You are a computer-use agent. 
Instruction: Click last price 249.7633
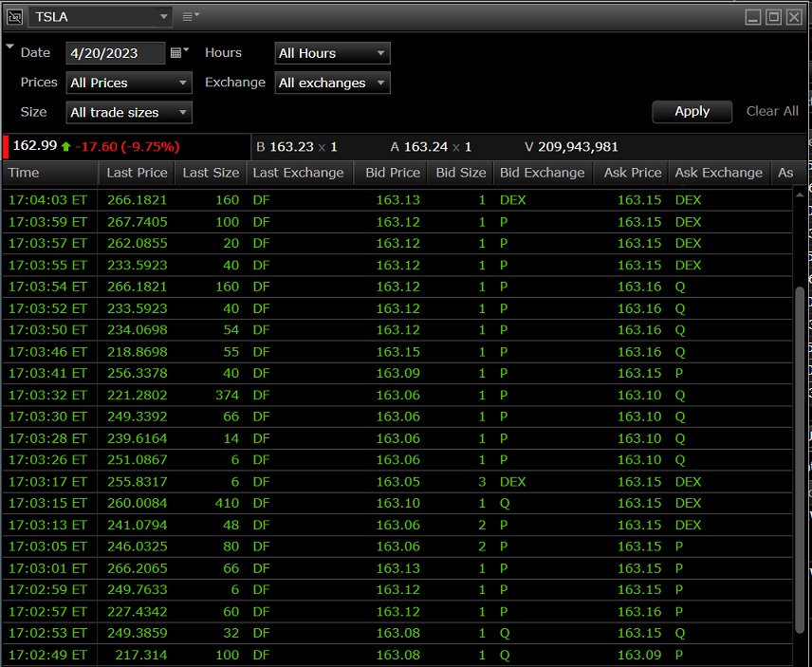(x=138, y=589)
